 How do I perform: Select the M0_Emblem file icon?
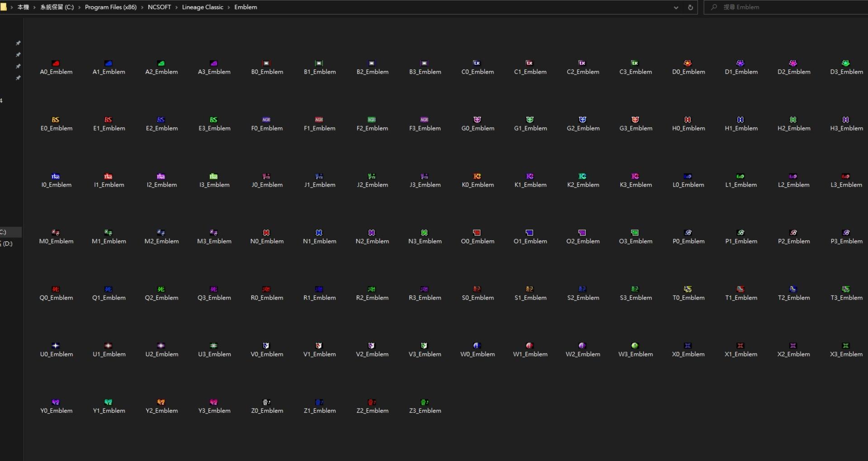coord(56,233)
